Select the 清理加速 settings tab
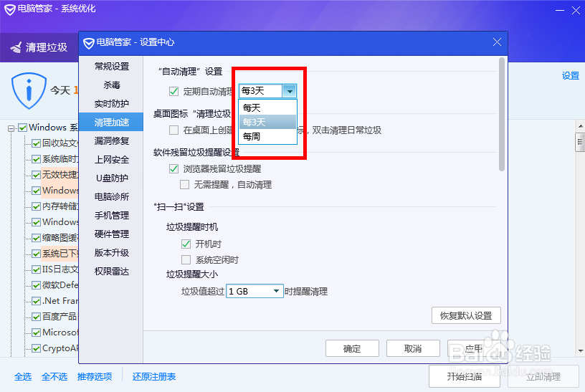 [111, 122]
